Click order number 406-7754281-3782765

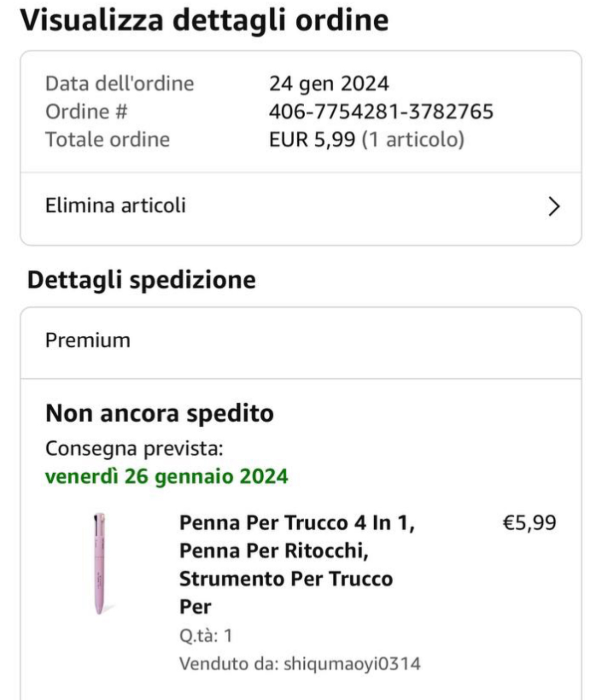(x=381, y=112)
